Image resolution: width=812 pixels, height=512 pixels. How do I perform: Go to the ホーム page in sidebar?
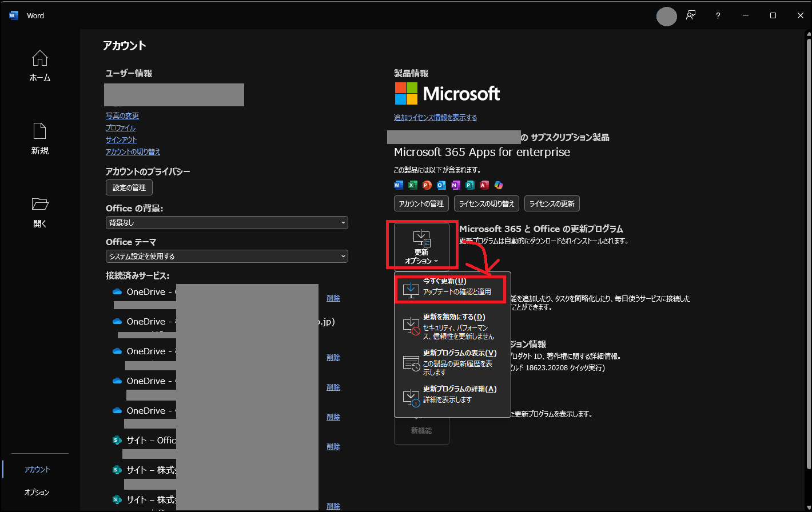[40, 66]
